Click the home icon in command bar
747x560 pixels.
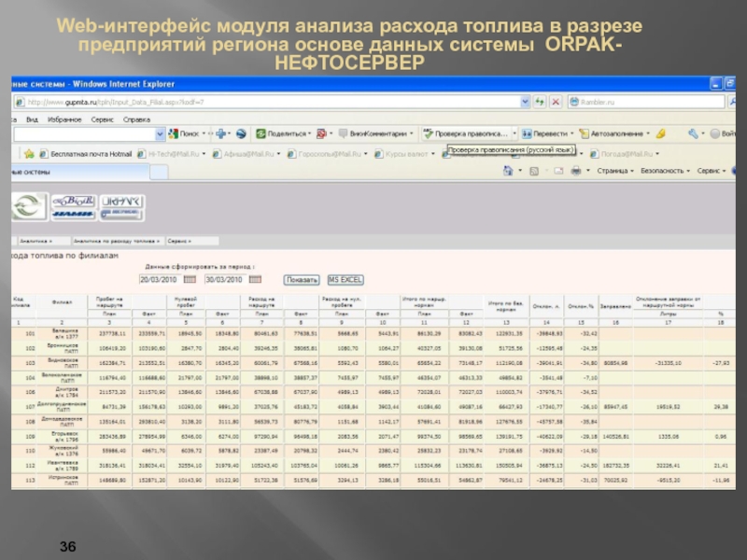pos(507,171)
